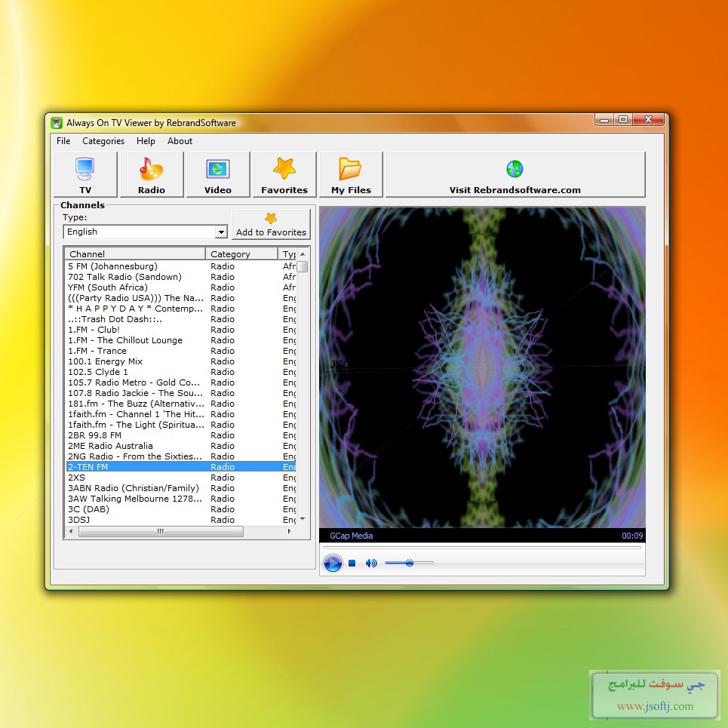Switch to the Radio channels section
Image resolution: width=728 pixels, height=728 pixels.
(x=152, y=174)
